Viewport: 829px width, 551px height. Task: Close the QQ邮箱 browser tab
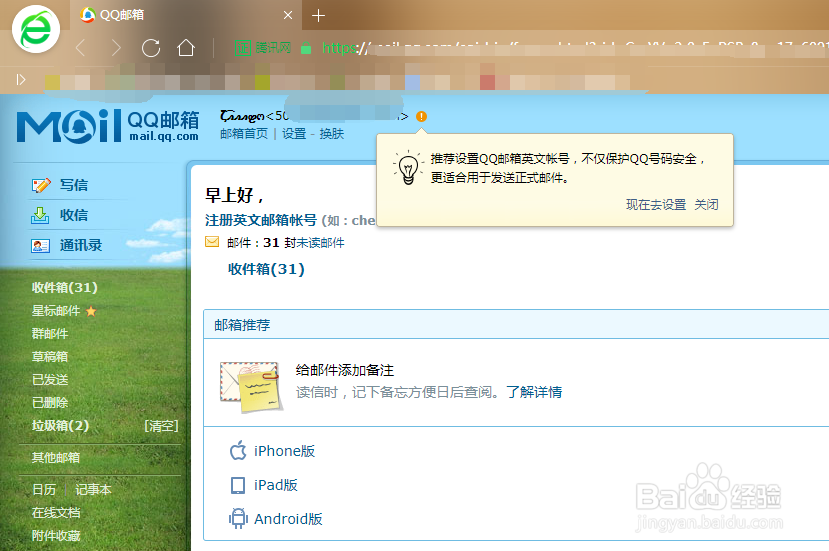pos(288,15)
